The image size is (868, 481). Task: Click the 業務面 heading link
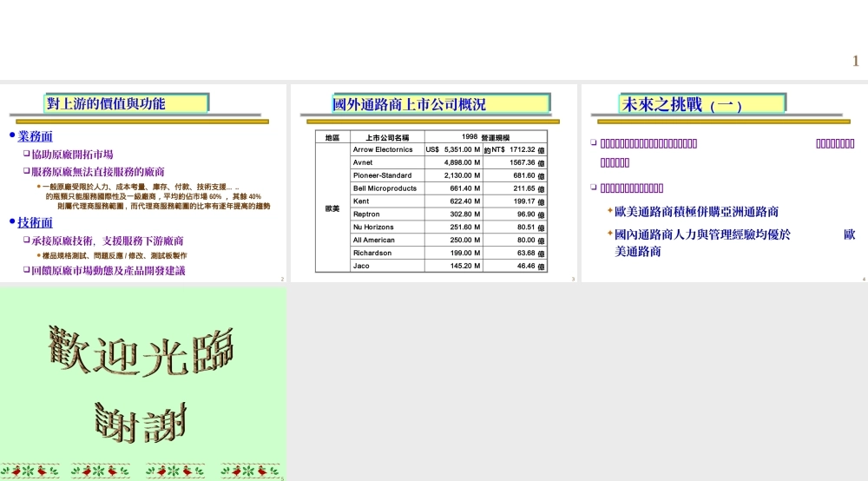[x=35, y=136]
